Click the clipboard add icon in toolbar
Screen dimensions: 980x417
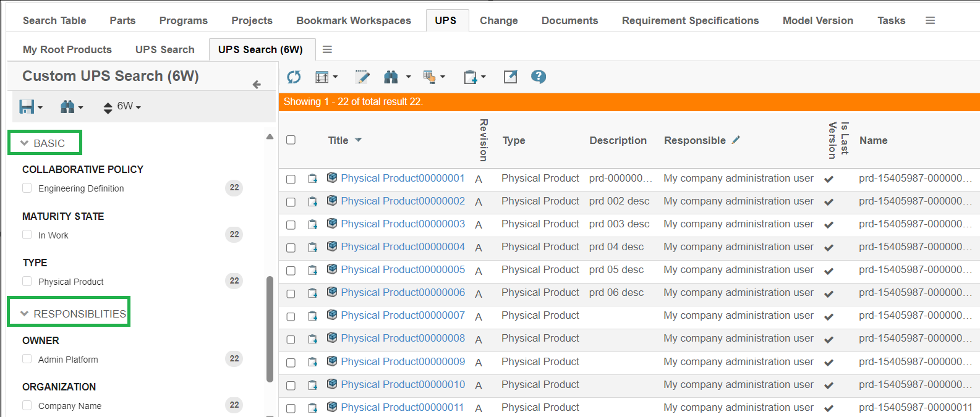471,77
